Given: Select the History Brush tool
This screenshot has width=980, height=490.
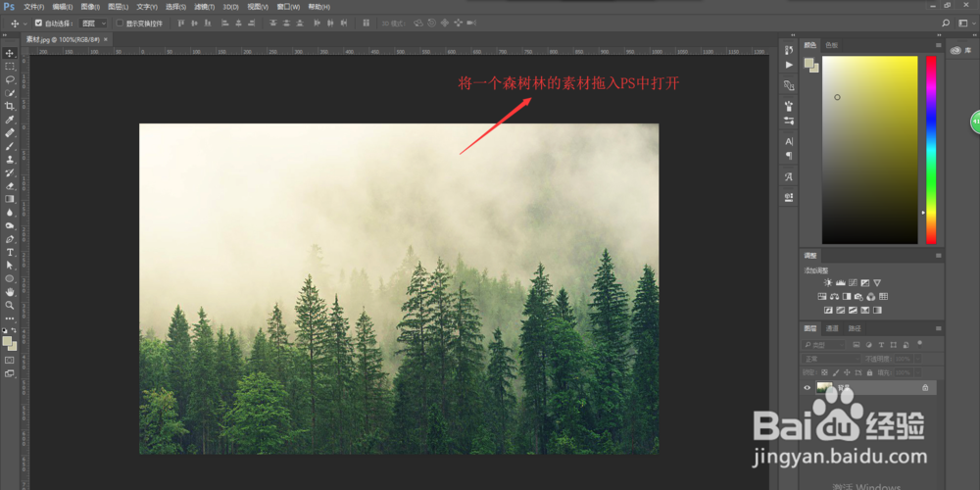Looking at the screenshot, I should [10, 172].
